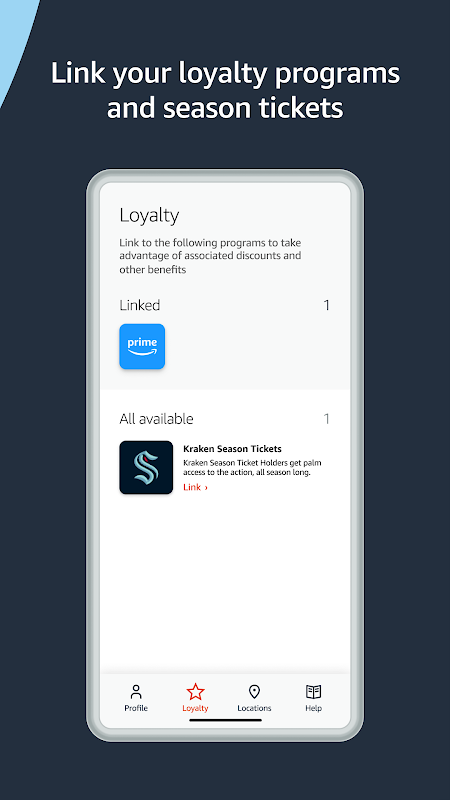This screenshot has width=450, height=800.
Task: Tap the Linked section heading
Action: (x=140, y=305)
